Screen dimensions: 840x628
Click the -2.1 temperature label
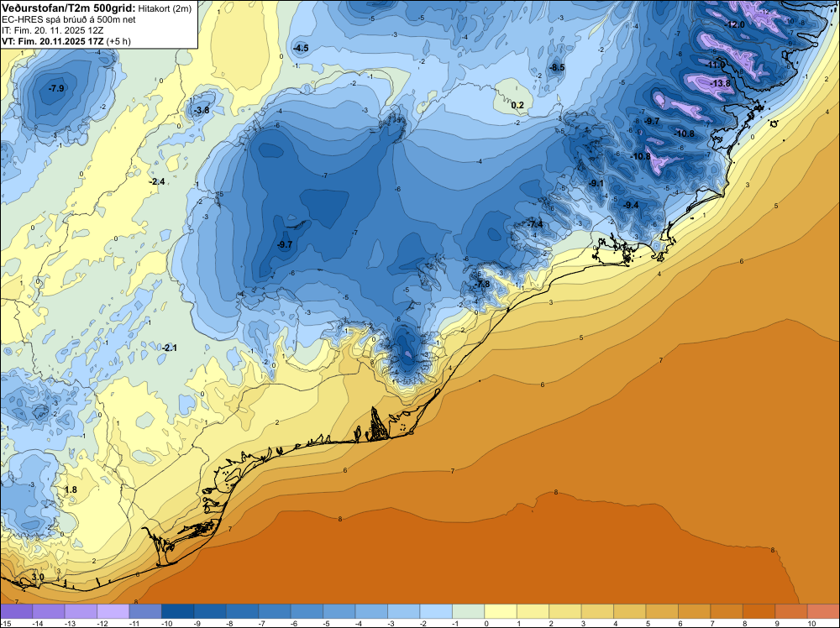(170, 348)
